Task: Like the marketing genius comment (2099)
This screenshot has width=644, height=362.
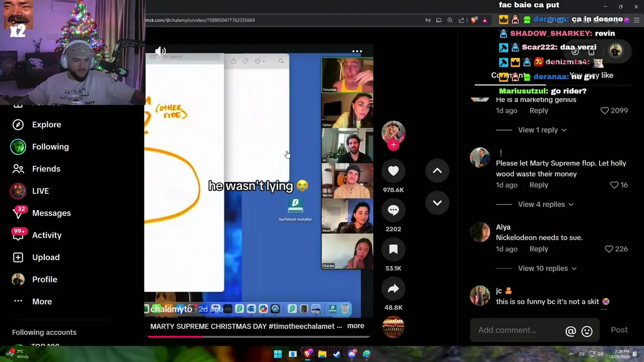Action: pyautogui.click(x=605, y=111)
